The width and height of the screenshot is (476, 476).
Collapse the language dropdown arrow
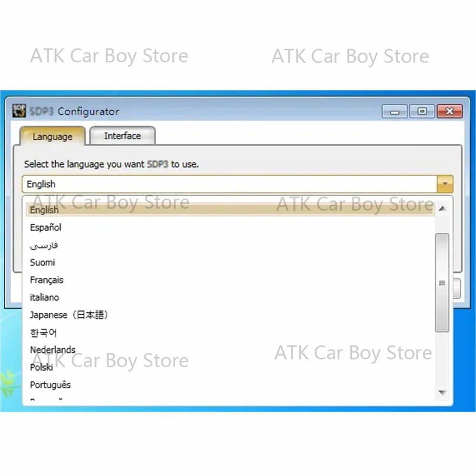tap(445, 184)
